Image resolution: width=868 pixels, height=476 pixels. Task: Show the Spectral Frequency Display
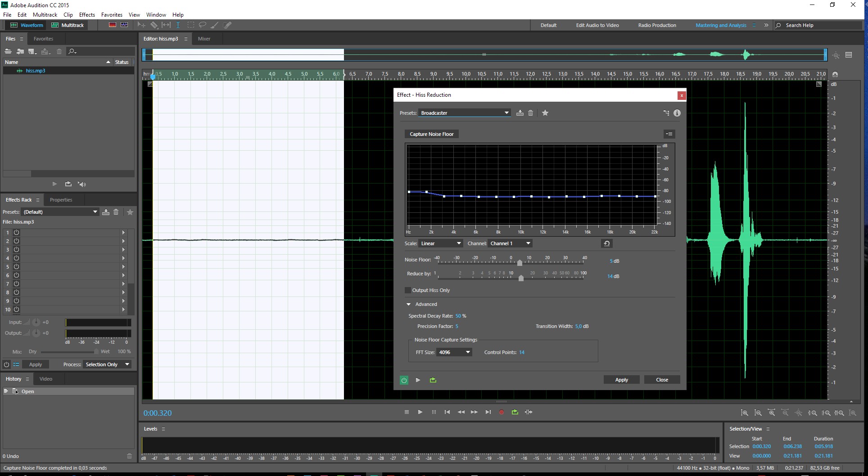tap(113, 25)
